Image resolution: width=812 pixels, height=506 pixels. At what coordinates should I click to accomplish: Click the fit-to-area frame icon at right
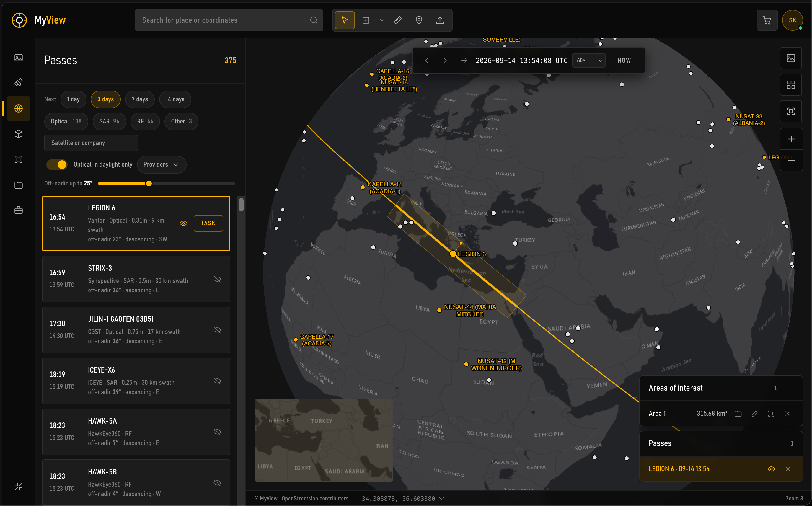pos(791,112)
